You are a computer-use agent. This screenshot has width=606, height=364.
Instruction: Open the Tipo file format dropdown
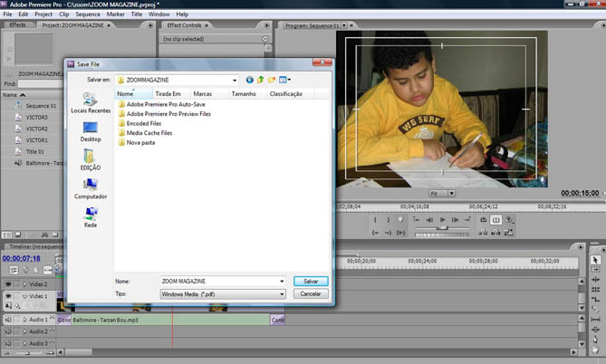pyautogui.click(x=282, y=294)
